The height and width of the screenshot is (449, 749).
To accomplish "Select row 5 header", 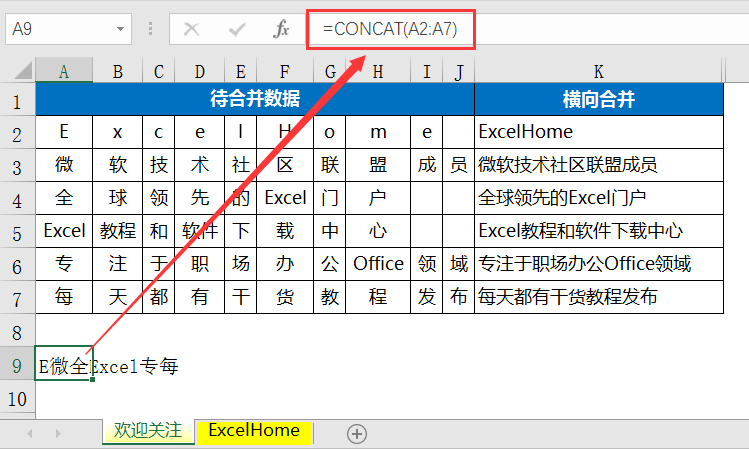I will pos(17,231).
